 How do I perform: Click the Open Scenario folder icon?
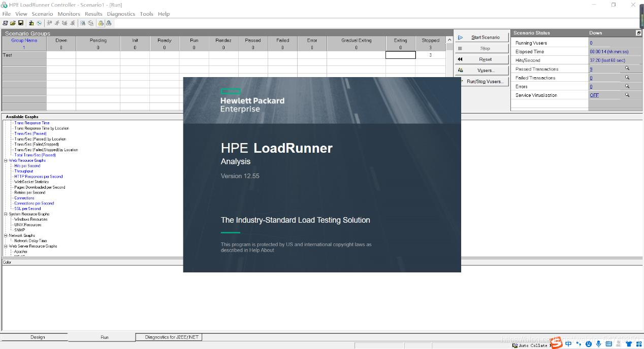point(13,23)
